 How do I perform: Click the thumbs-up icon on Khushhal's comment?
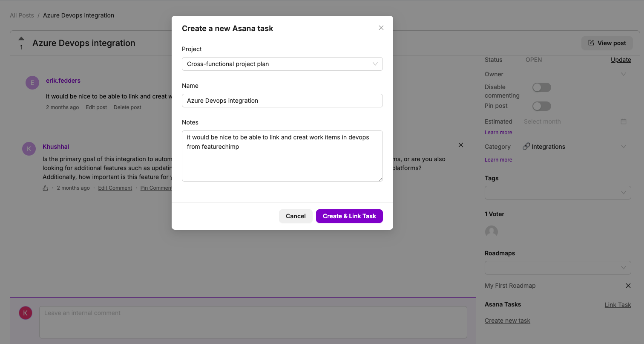pos(46,188)
